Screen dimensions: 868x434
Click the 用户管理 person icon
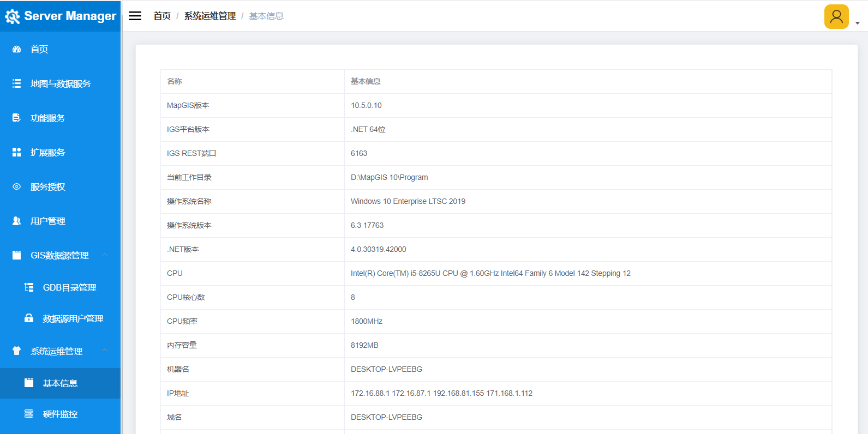coord(17,221)
